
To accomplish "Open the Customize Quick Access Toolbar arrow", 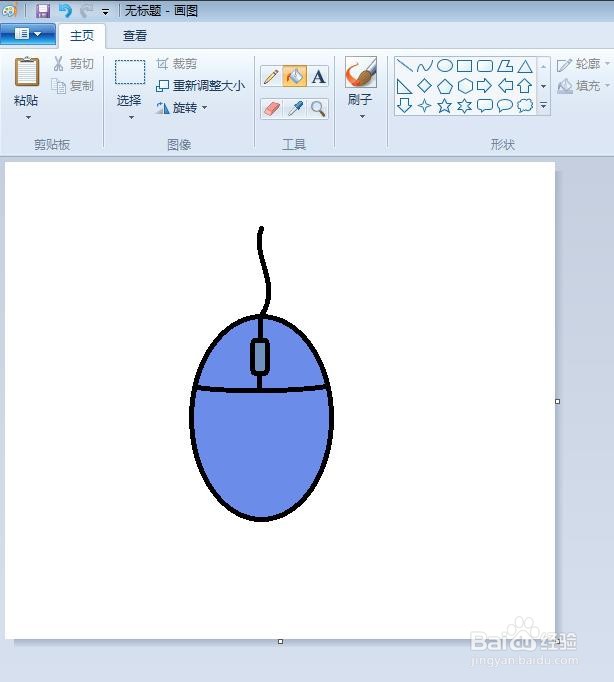I will click(105, 12).
